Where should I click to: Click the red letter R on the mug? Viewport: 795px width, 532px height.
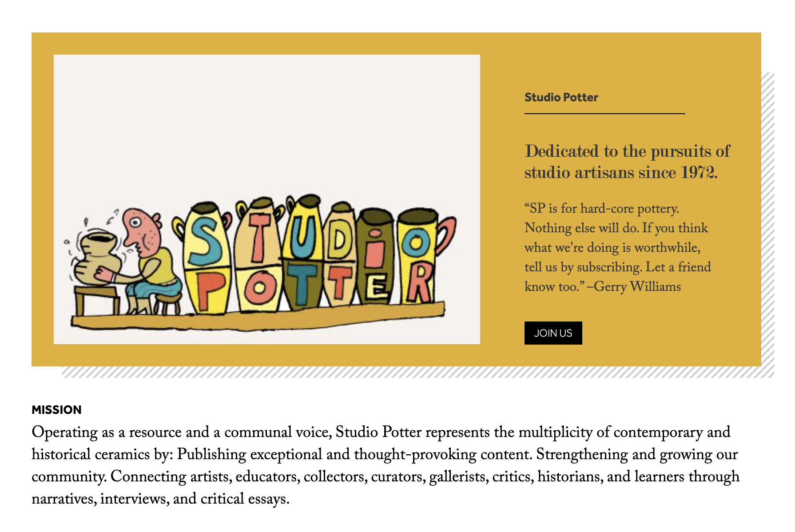(x=419, y=282)
